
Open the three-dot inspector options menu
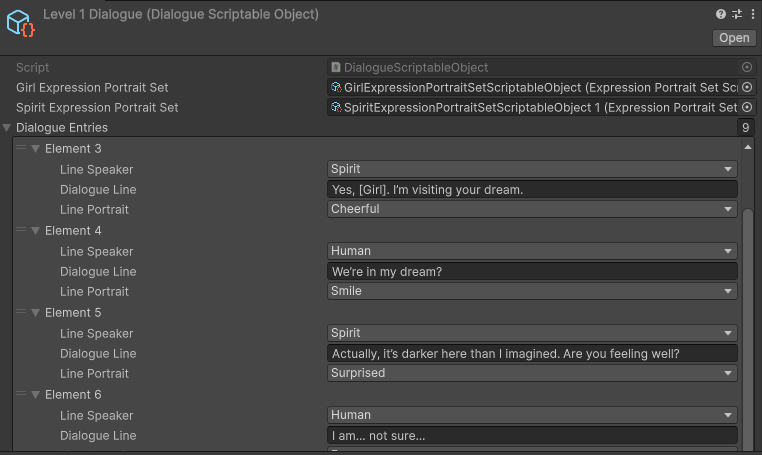point(750,14)
